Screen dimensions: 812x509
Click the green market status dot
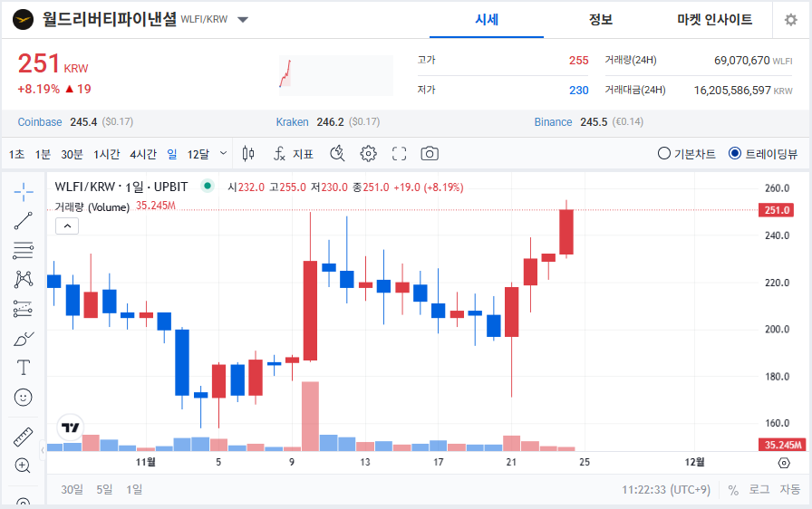point(208,186)
